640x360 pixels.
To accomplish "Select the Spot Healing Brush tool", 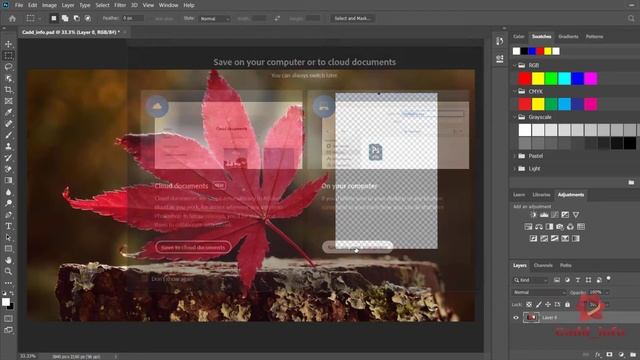I will tap(8, 124).
